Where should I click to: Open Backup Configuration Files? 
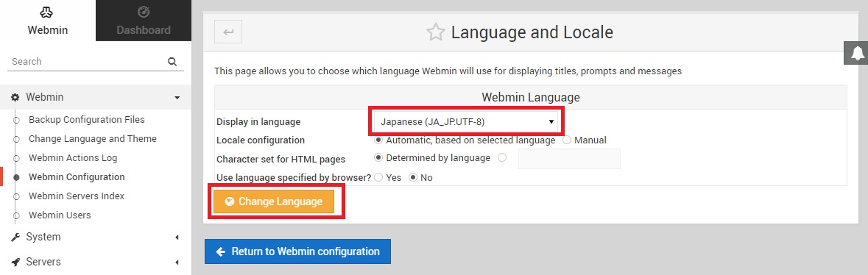point(86,120)
